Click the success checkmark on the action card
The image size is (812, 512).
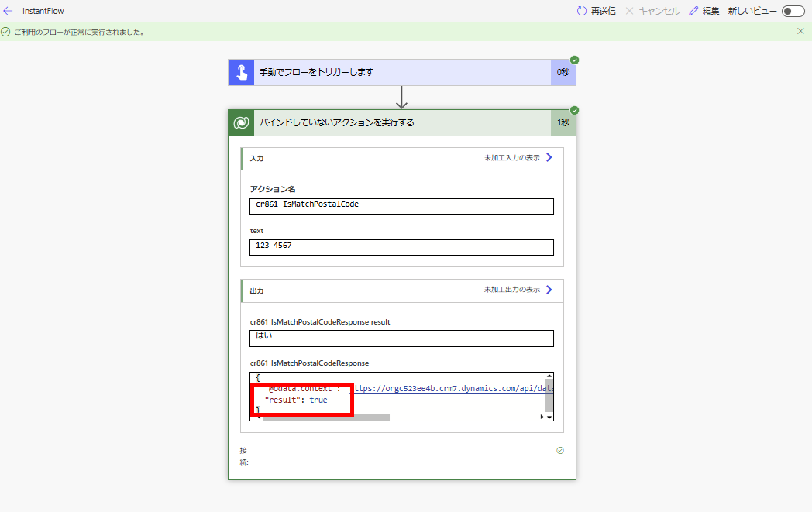(573, 109)
